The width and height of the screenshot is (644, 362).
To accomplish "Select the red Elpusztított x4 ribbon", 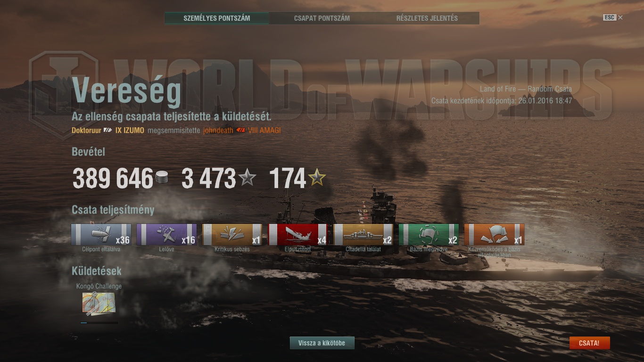I will [298, 235].
